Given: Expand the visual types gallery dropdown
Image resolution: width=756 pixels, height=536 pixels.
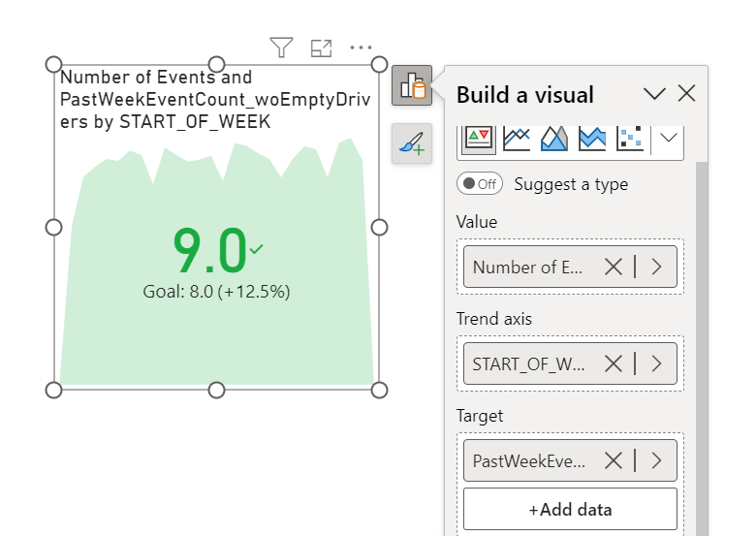Looking at the screenshot, I should coord(668,139).
